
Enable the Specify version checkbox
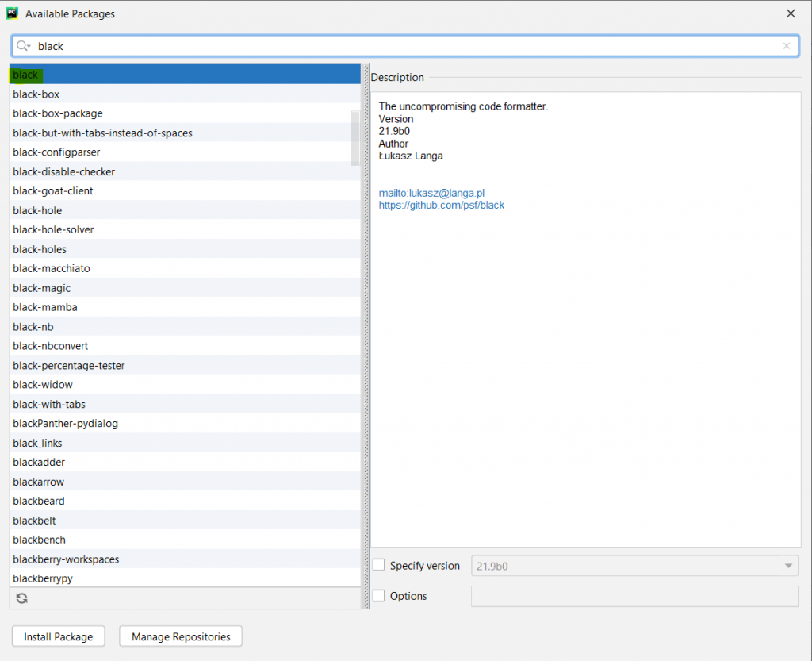point(379,565)
